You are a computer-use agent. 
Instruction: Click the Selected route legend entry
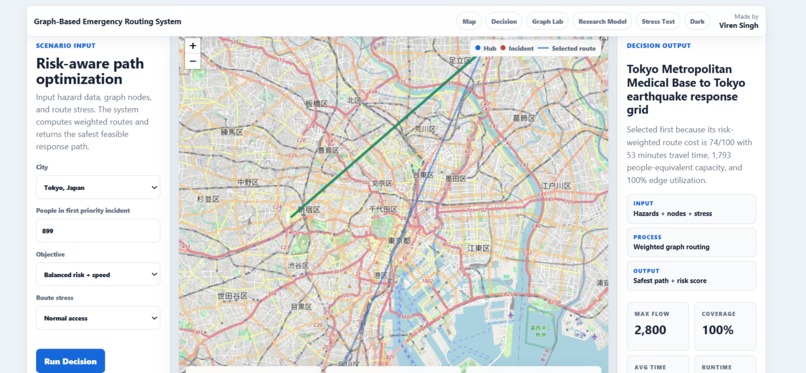click(x=566, y=48)
